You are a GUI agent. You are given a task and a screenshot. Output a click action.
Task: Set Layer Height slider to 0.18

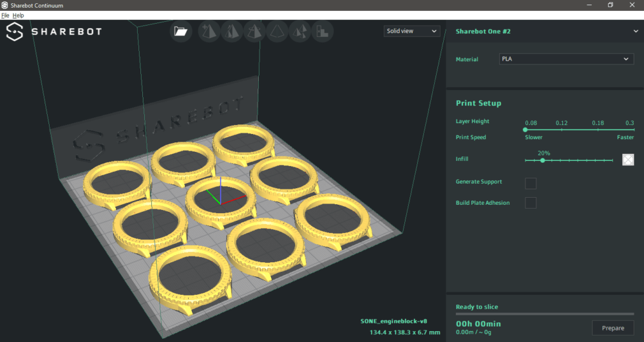tap(598, 129)
